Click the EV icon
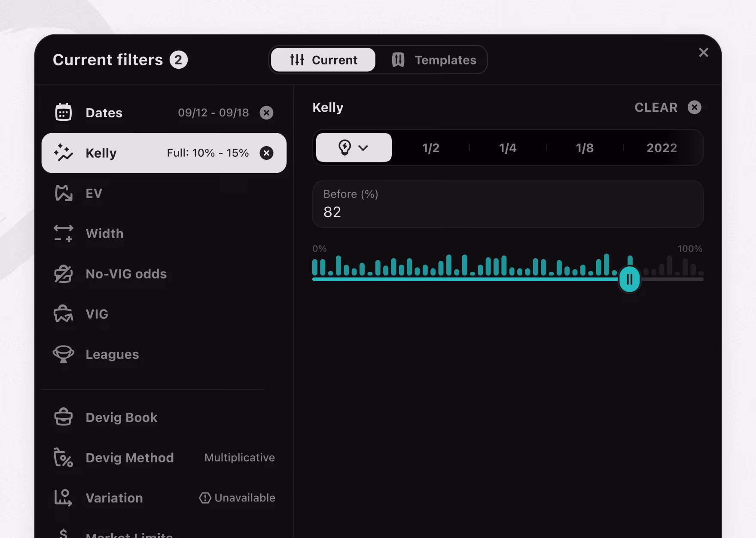This screenshot has height=538, width=756. [x=63, y=193]
